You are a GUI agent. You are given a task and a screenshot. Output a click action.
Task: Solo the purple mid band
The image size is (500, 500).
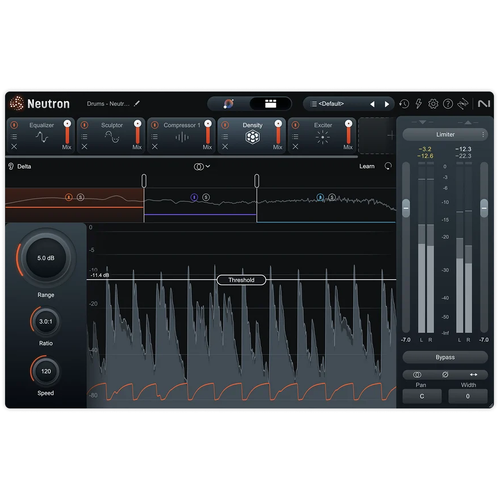pyautogui.click(x=206, y=197)
